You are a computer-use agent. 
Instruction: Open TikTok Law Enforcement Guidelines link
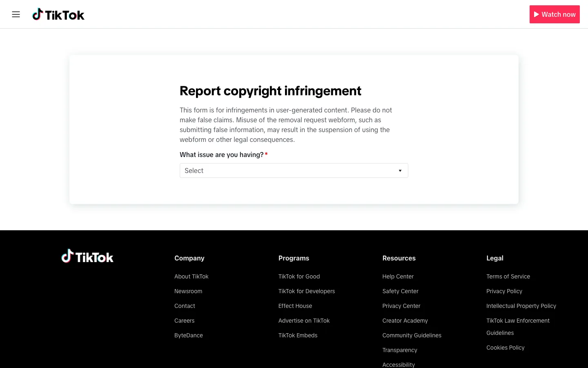tap(518, 327)
